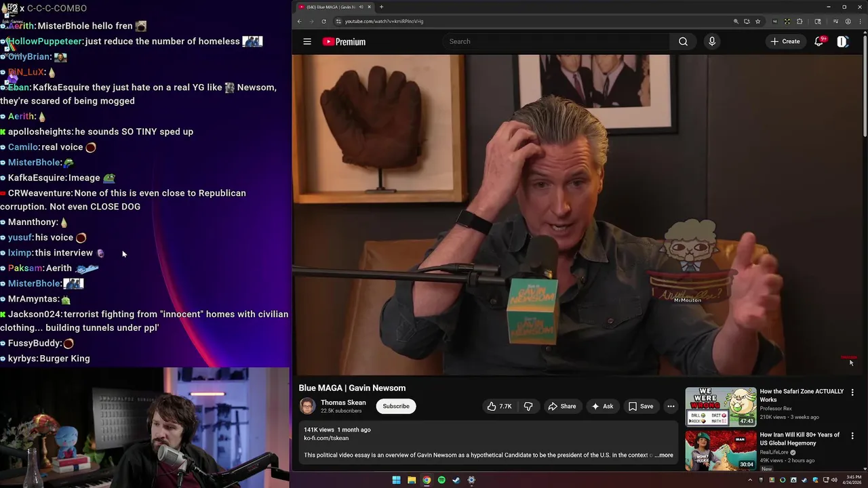Viewport: 868px width, 488px height.
Task: Bookmark this page with star icon
Action: (757, 21)
